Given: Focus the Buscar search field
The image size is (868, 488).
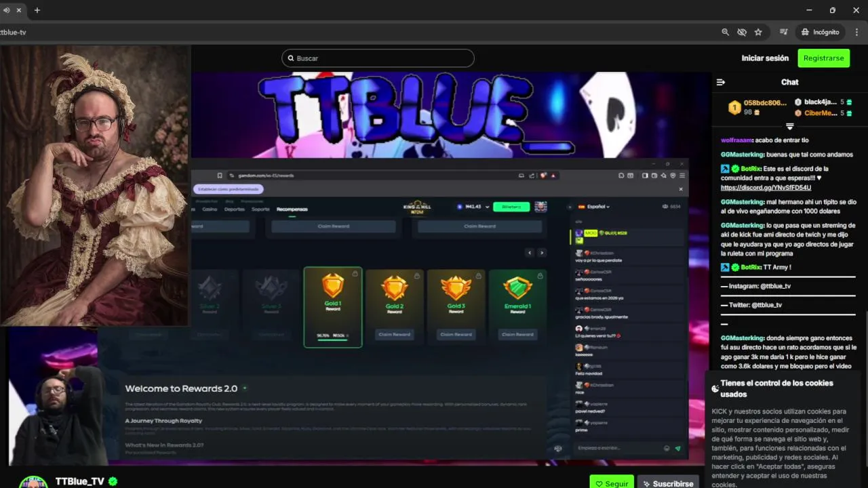Looking at the screenshot, I should coord(378,58).
